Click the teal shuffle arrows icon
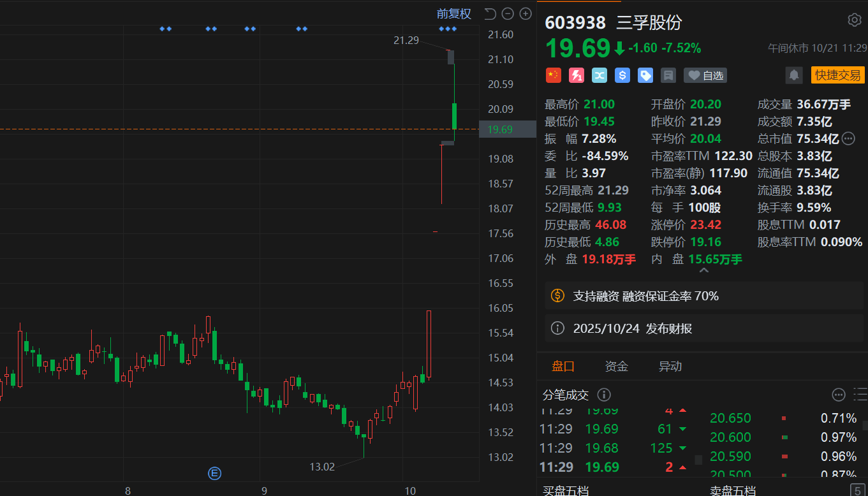The width and height of the screenshot is (868, 496). tap(600, 75)
